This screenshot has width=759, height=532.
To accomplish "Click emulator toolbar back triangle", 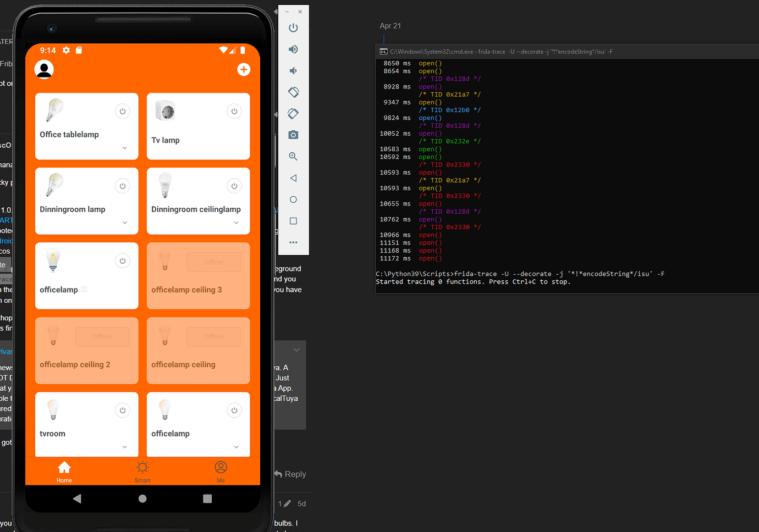I will [x=293, y=178].
